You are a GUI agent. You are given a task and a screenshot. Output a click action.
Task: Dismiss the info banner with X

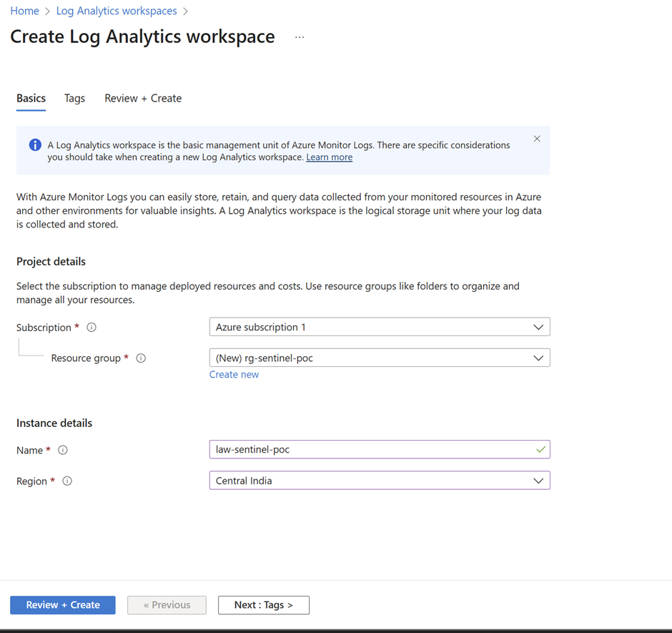pos(537,139)
